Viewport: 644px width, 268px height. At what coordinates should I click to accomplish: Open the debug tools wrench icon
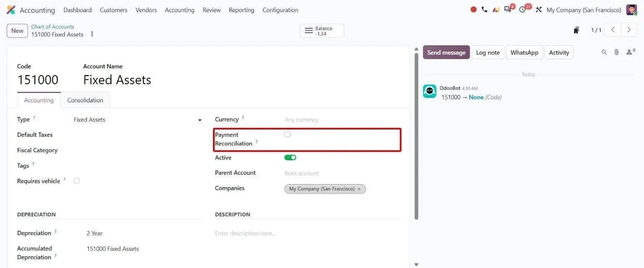click(x=539, y=10)
